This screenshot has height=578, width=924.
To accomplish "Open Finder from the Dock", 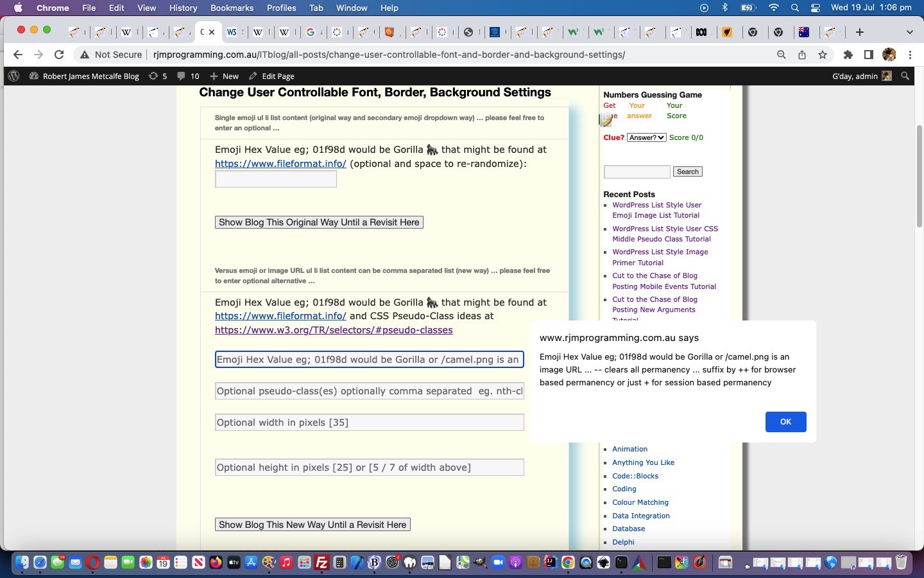I will 22,563.
